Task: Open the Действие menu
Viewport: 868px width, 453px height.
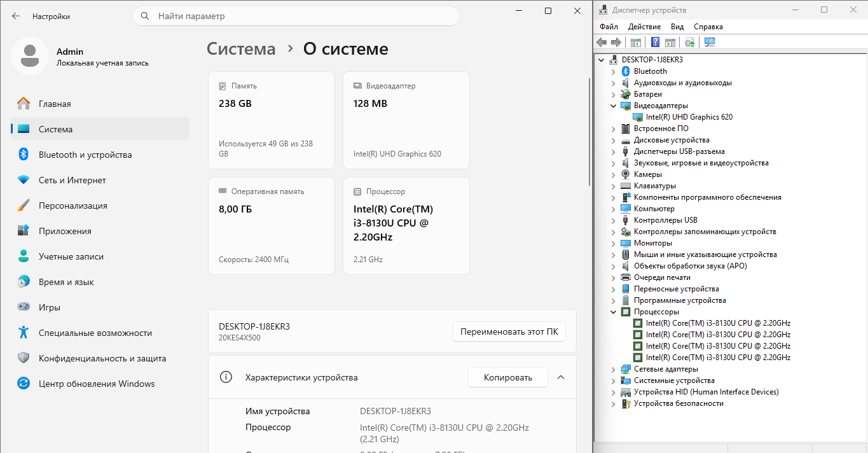Action: (x=644, y=27)
